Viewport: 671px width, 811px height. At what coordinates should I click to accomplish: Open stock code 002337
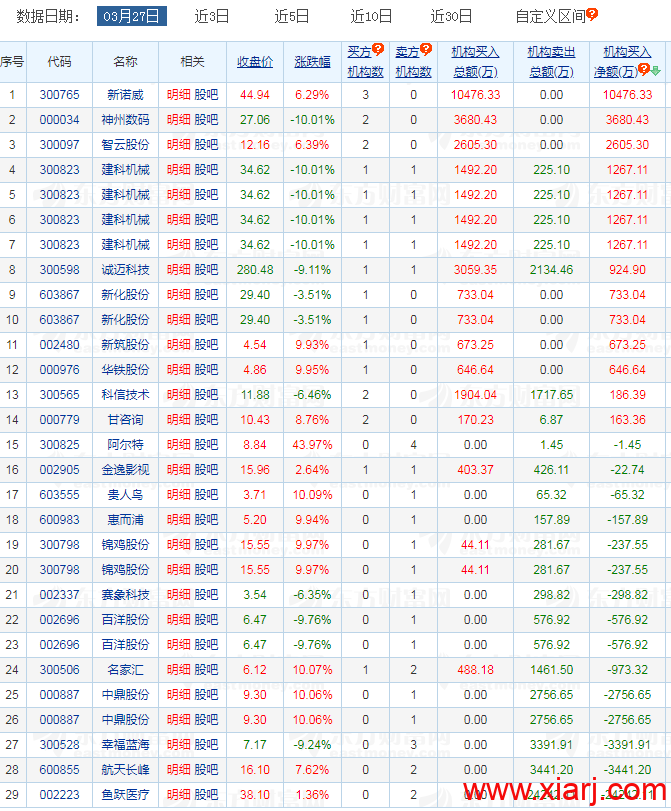(x=59, y=595)
